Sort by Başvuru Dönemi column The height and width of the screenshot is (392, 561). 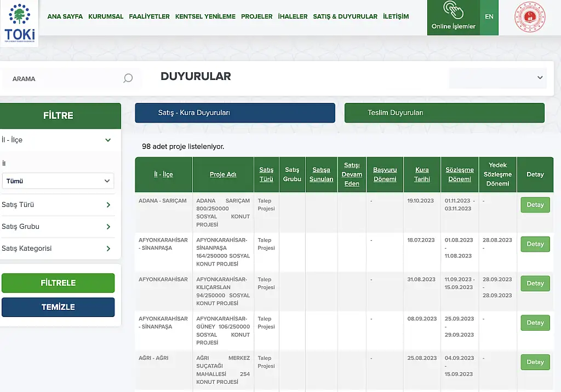(x=385, y=174)
